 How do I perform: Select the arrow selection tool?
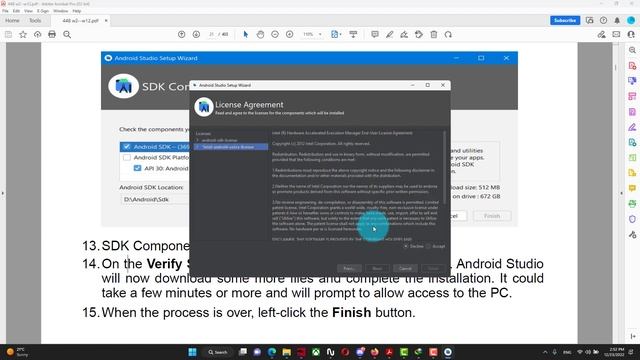tap(246, 35)
